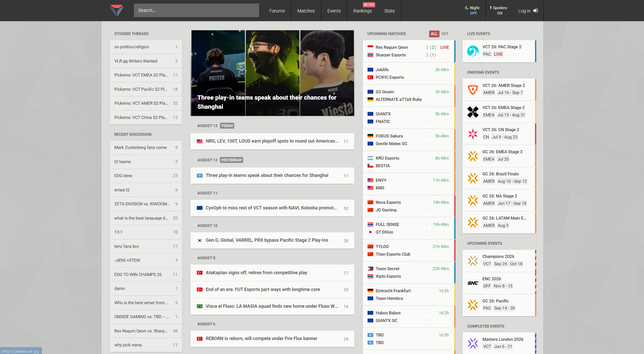The height and width of the screenshot is (354, 644).
Task: Toggle Night mode setting
Action: point(473,10)
